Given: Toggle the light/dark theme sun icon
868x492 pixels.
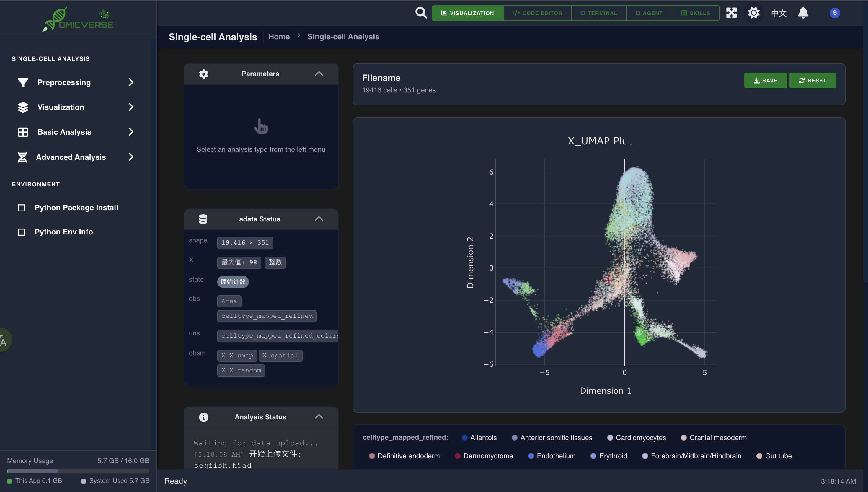Looking at the screenshot, I should [x=753, y=13].
